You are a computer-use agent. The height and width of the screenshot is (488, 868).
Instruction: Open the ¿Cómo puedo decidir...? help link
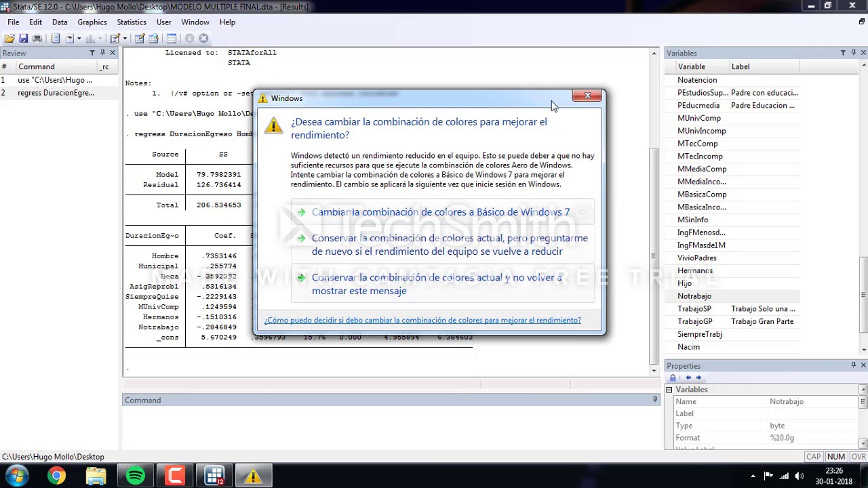point(422,320)
